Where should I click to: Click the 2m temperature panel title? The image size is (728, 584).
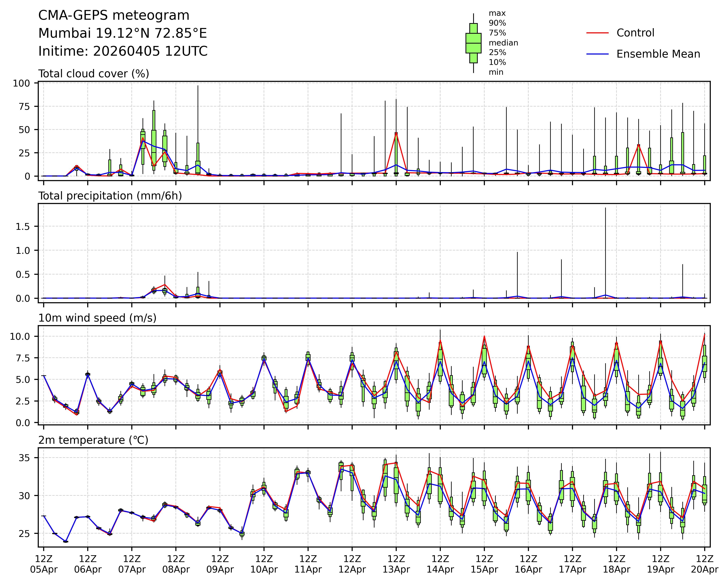tap(93, 440)
